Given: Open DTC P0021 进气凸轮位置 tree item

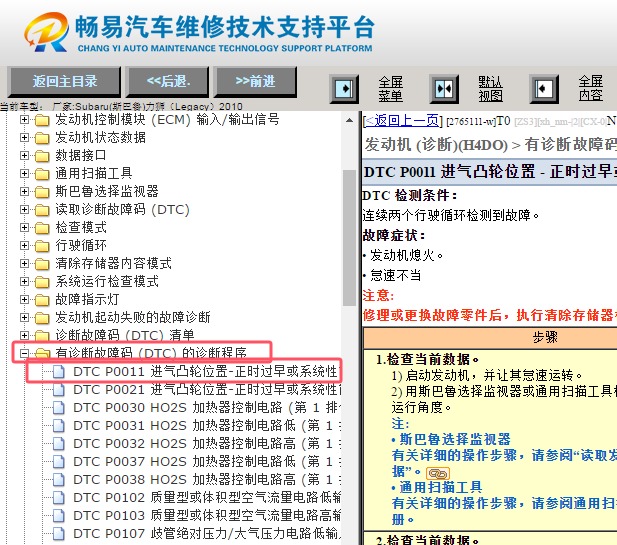Looking at the screenshot, I should 206,390.
